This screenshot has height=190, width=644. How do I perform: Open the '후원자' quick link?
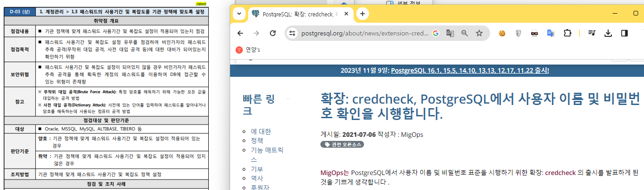tap(260, 187)
